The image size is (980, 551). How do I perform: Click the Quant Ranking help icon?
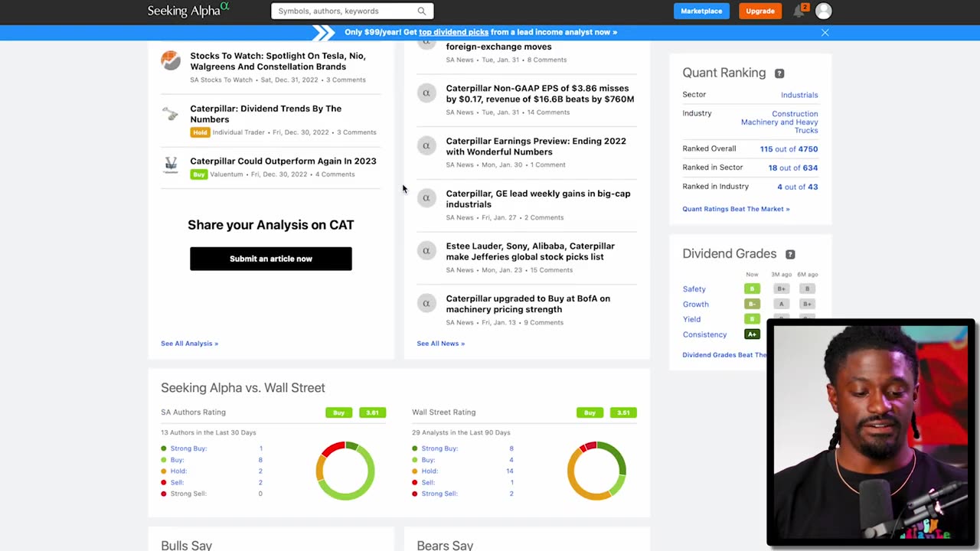point(779,73)
